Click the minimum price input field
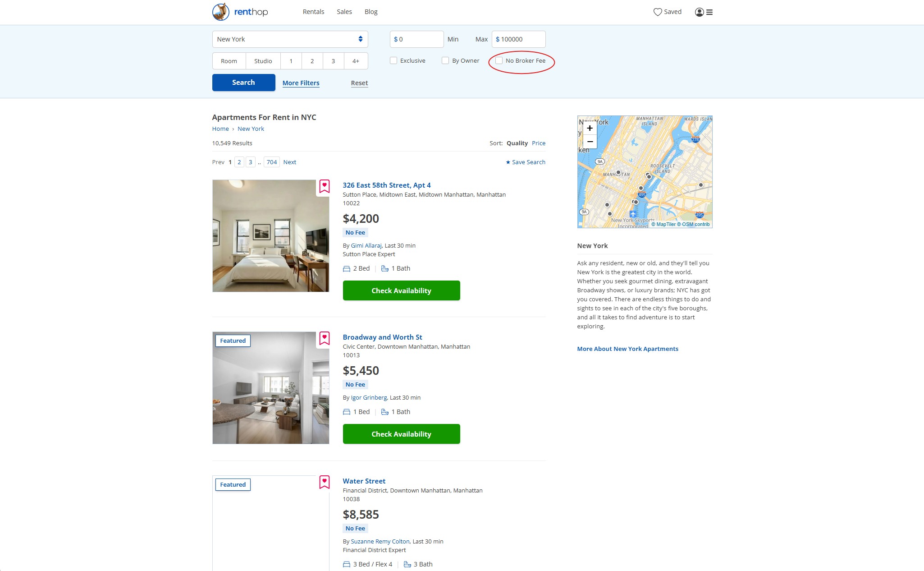 click(x=417, y=39)
